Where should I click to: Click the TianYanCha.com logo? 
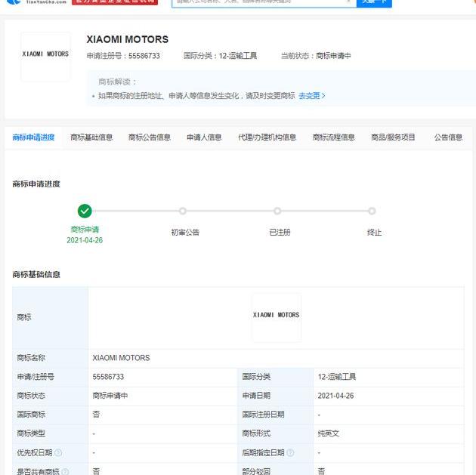36,2
